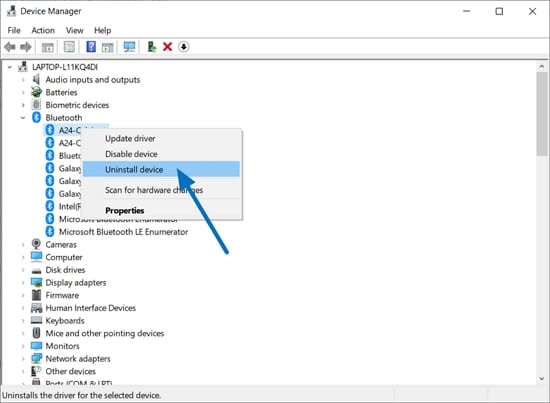Screen dimensions: 550x403
Task: Open the toolbar Properties sheet icon
Action: click(x=69, y=47)
